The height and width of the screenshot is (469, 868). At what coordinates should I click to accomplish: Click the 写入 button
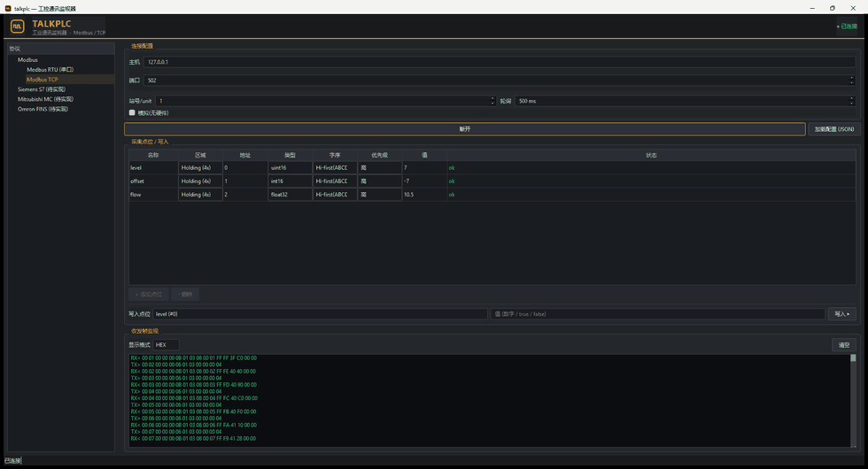point(842,314)
